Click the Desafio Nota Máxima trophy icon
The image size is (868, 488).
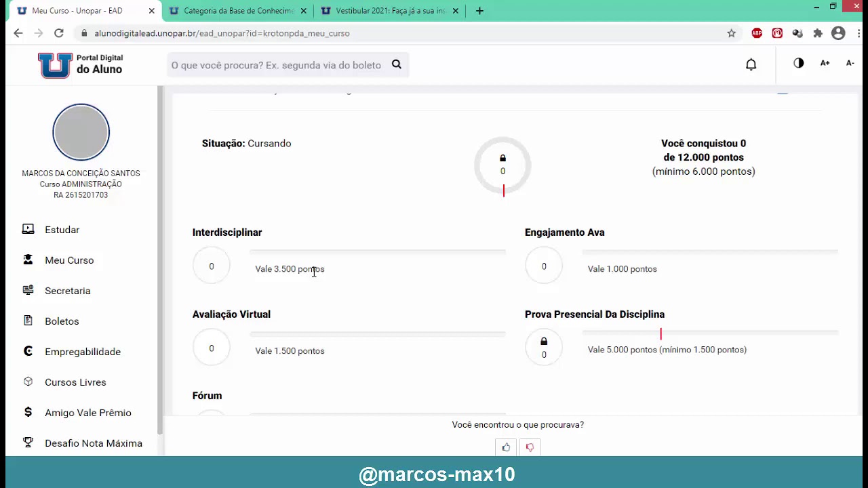pos(28,443)
